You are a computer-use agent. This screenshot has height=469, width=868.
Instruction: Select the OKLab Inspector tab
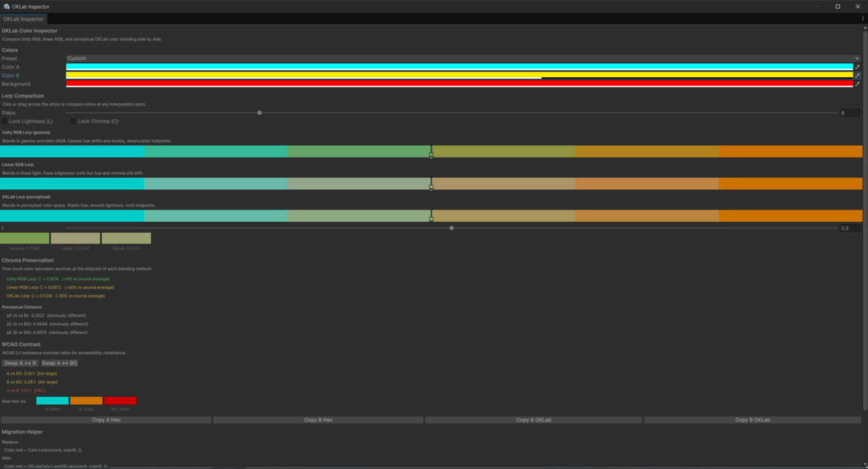point(23,19)
